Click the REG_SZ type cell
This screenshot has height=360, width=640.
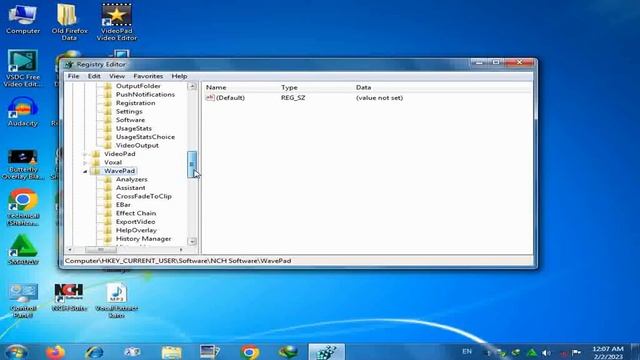click(293, 98)
